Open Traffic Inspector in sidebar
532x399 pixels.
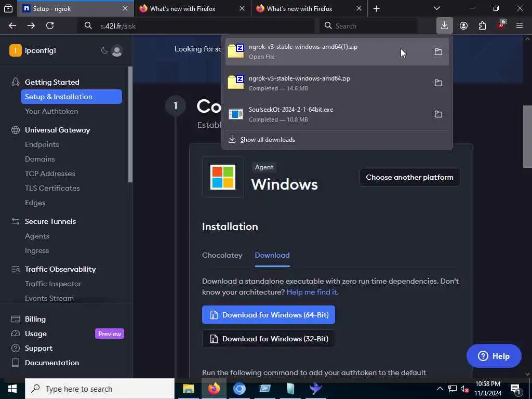click(53, 284)
